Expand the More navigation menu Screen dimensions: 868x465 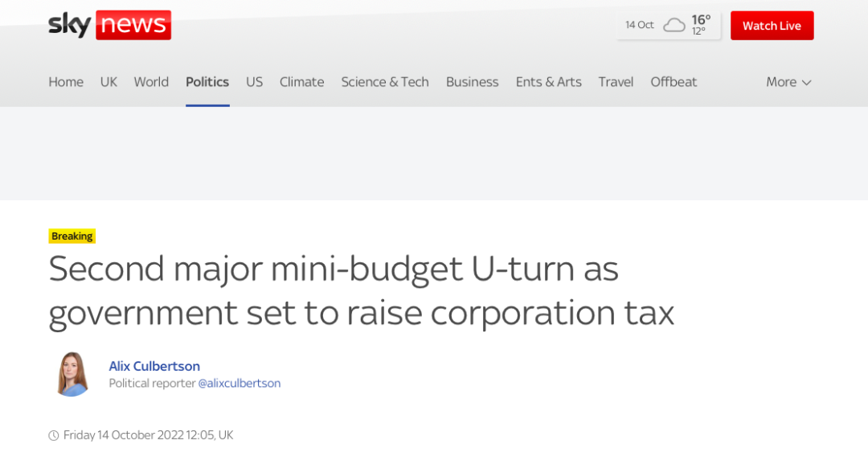tap(788, 82)
